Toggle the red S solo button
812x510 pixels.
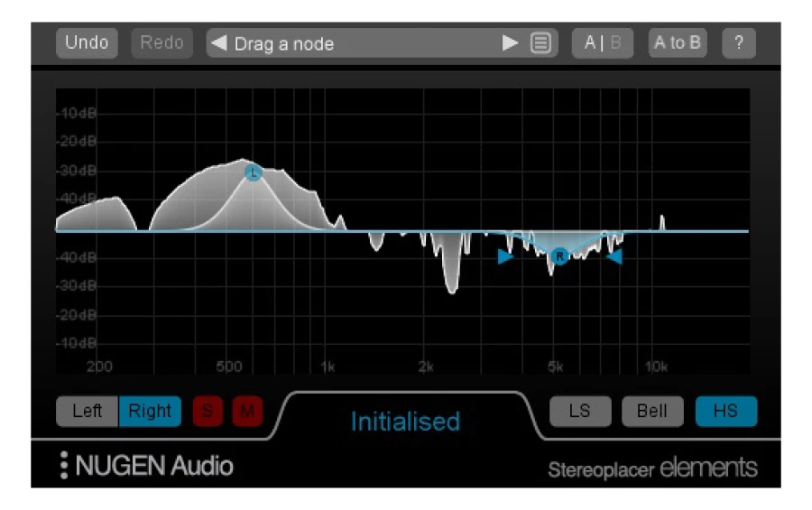click(208, 411)
